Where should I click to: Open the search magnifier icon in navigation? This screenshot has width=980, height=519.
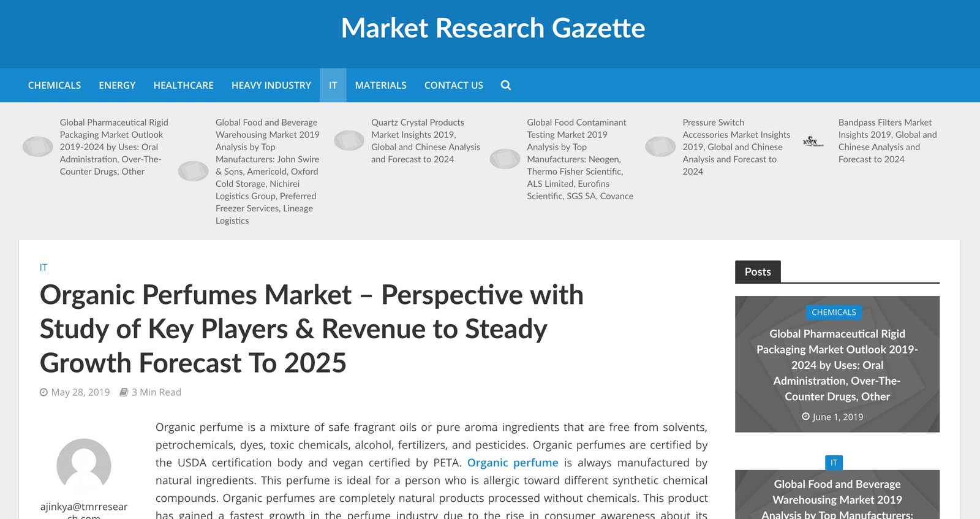505,85
